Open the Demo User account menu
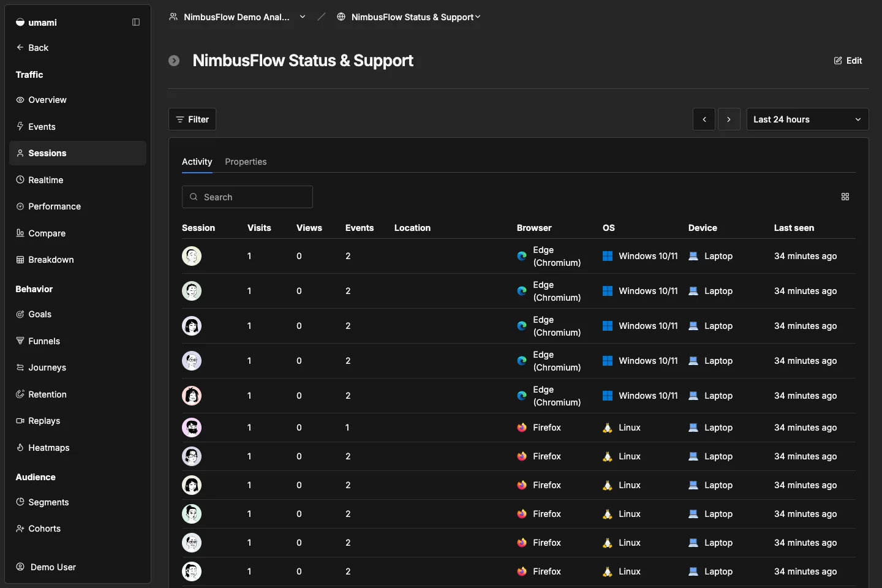The width and height of the screenshot is (882, 588). [x=78, y=567]
